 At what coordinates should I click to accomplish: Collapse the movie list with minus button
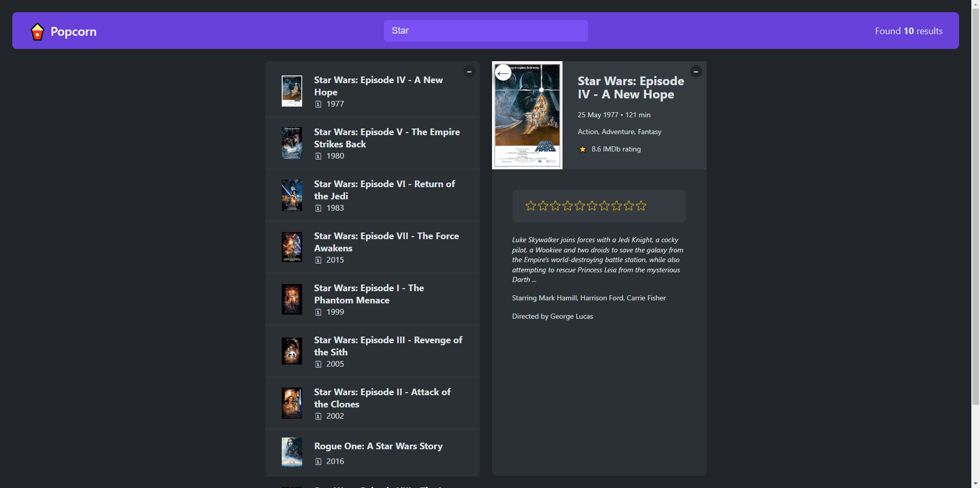469,71
